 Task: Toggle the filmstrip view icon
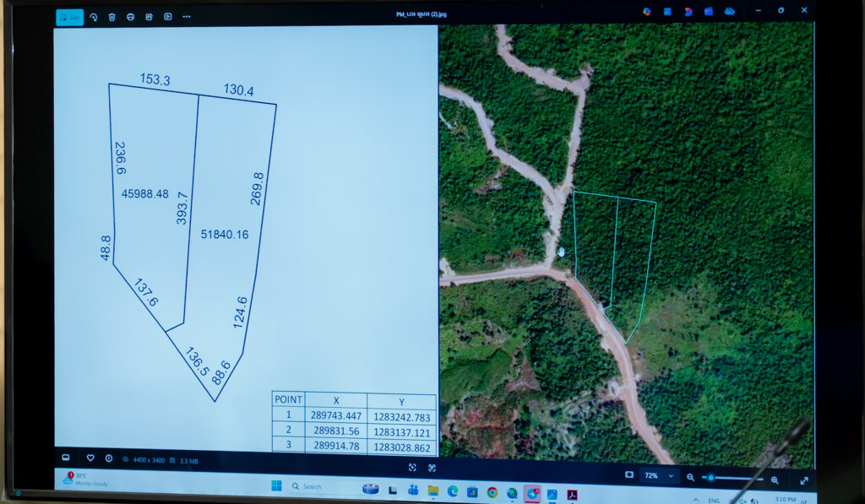pyautogui.click(x=65, y=458)
